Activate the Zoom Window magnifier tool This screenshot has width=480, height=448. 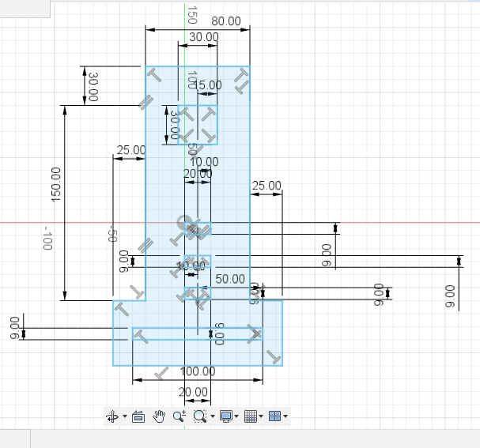(x=200, y=416)
